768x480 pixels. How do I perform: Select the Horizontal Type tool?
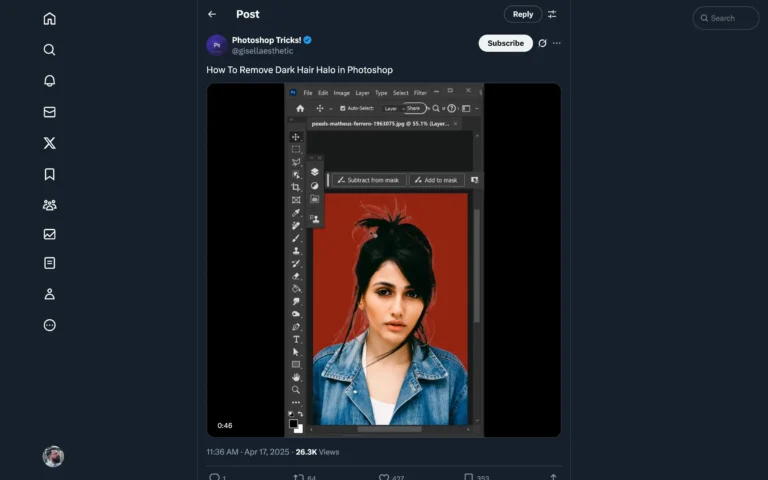295,339
